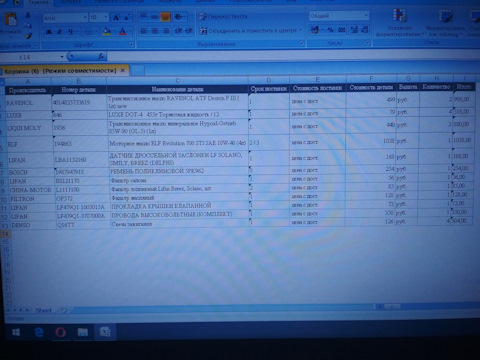
Task: Click the percent style icon
Action: (x=330, y=30)
